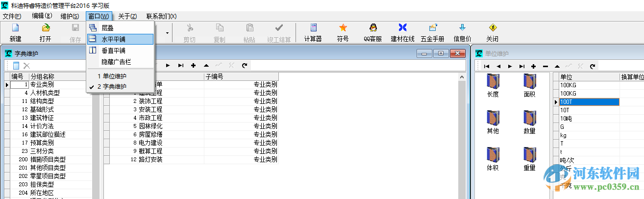Open 建材在线 from the toolbar

[x=402, y=33]
